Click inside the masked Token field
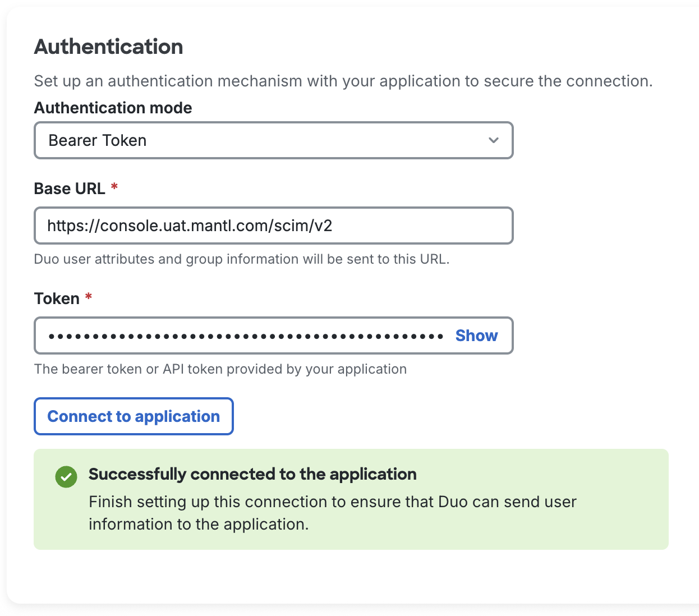Viewport: 699px width, 616px height. pyautogui.click(x=246, y=336)
